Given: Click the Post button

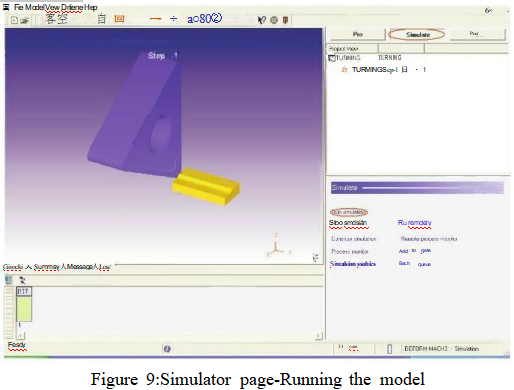Looking at the screenshot, I should pyautogui.click(x=477, y=34).
